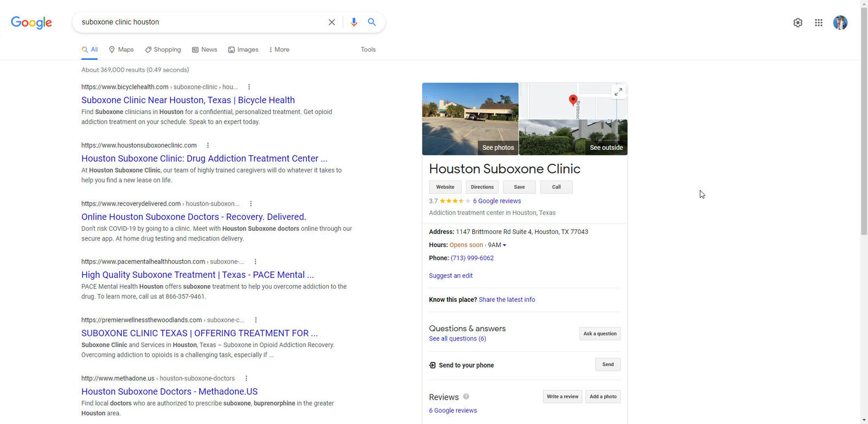This screenshot has width=868, height=424.
Task: Click the recoverydelivered.com URL breadcrumb
Action: point(160,204)
